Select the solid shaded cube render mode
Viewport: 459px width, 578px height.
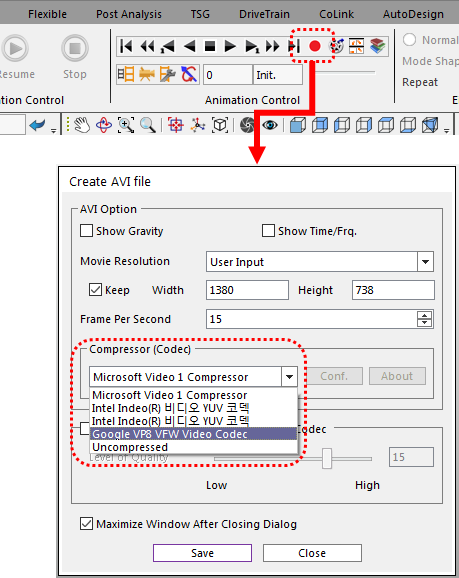pyautogui.click(x=298, y=125)
